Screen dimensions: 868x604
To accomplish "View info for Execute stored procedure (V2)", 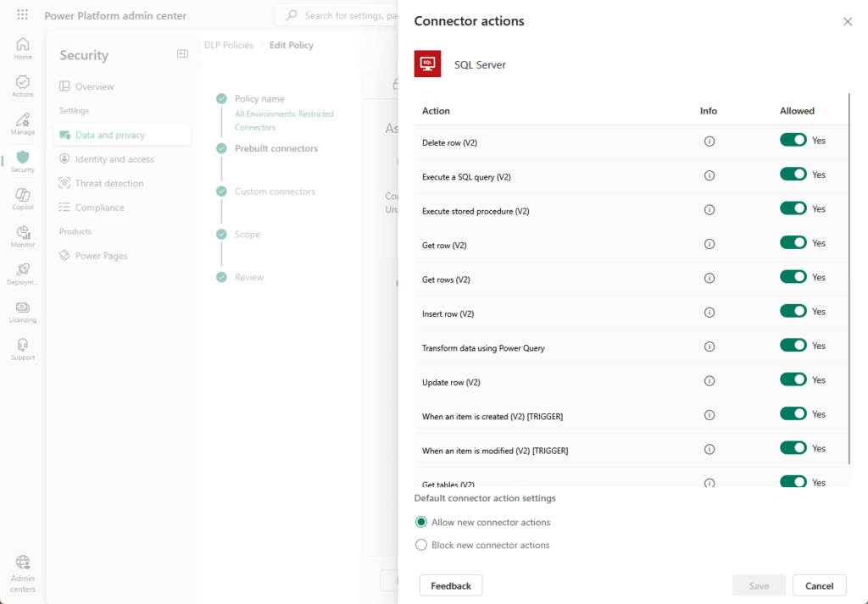I will [709, 210].
